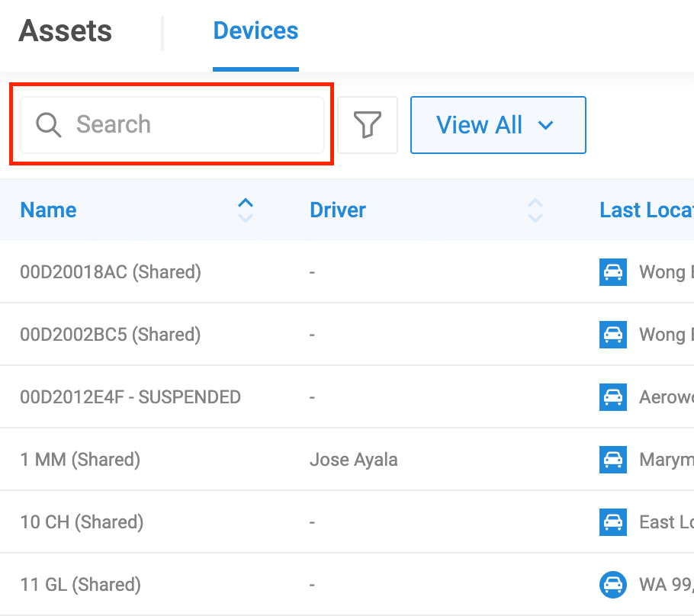Click the magnifying glass search icon

pyautogui.click(x=48, y=124)
